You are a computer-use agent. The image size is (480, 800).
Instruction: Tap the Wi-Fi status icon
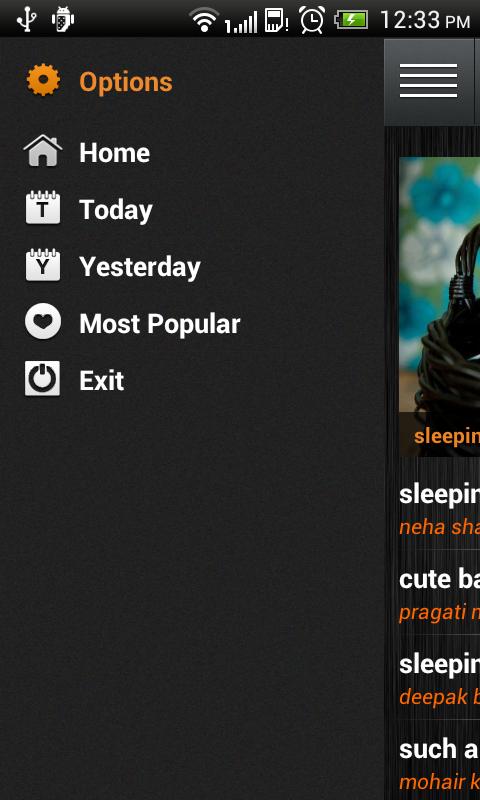pyautogui.click(x=204, y=20)
